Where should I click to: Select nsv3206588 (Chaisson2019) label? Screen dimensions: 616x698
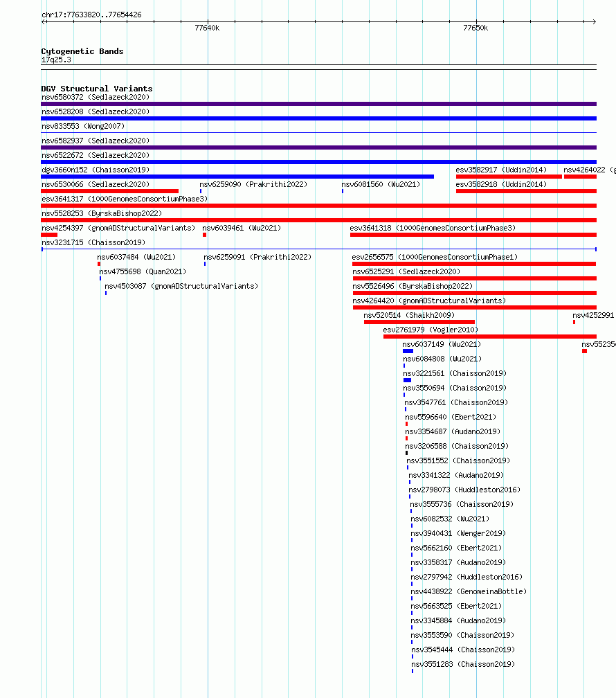(457, 446)
